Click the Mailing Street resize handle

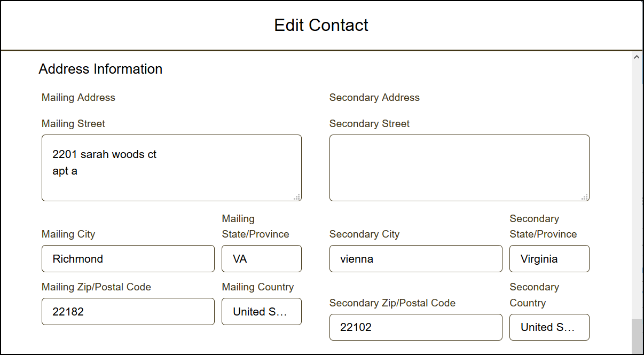coord(297,197)
